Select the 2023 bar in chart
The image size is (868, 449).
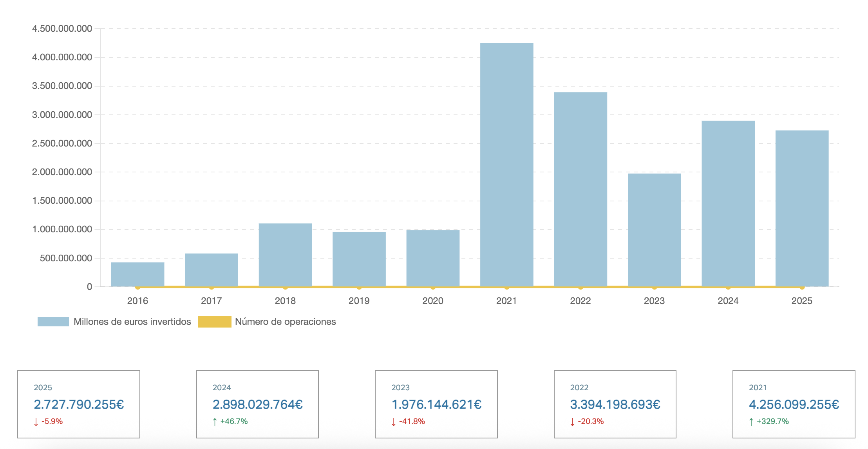pos(654,230)
